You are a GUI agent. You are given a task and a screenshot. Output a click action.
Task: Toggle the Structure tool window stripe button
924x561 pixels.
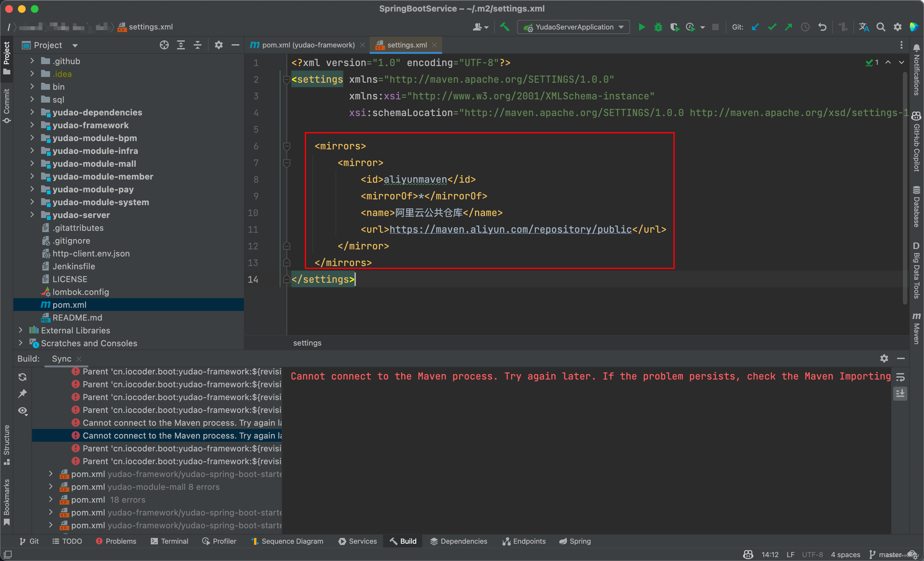[7, 445]
